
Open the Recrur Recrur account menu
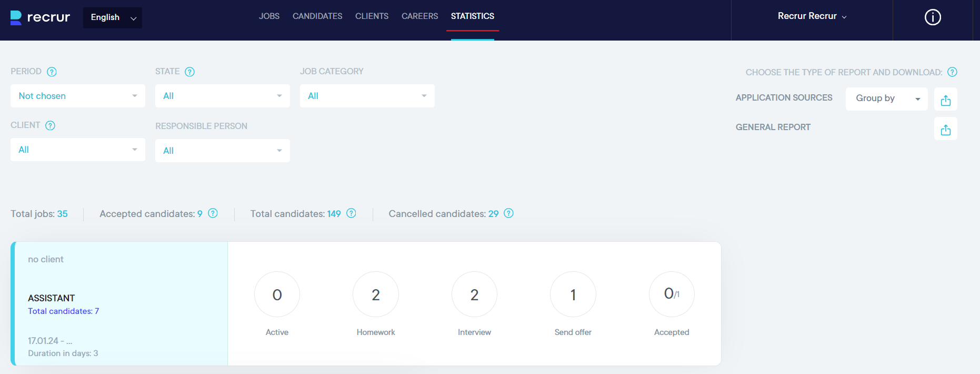click(x=812, y=16)
